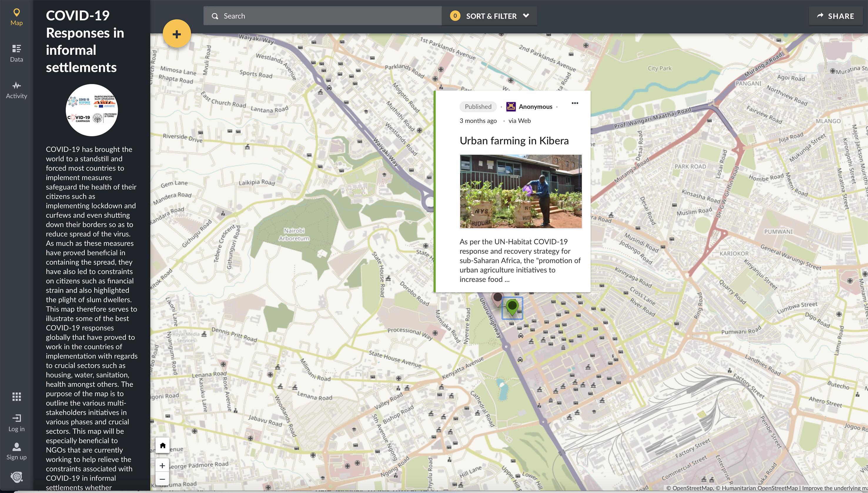Zoom in on the map
Screen dimensions: 868x493
click(162, 466)
